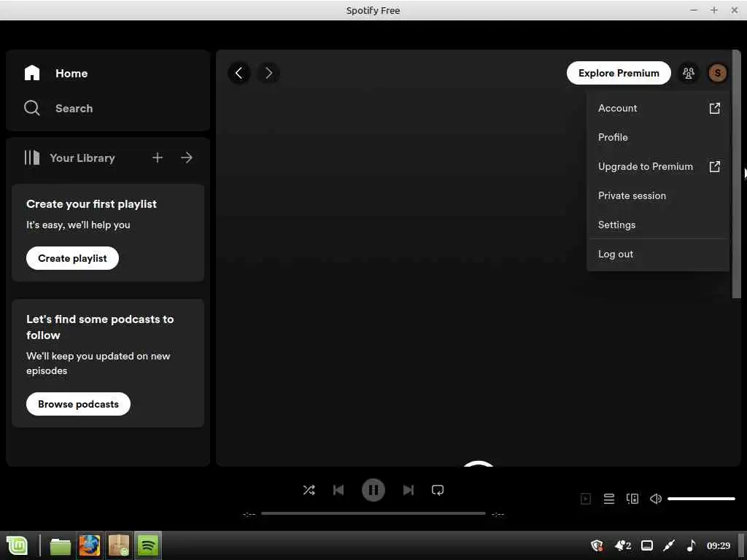The height and width of the screenshot is (560, 747).
Task: Open the file manager from the taskbar
Action: tap(60, 545)
